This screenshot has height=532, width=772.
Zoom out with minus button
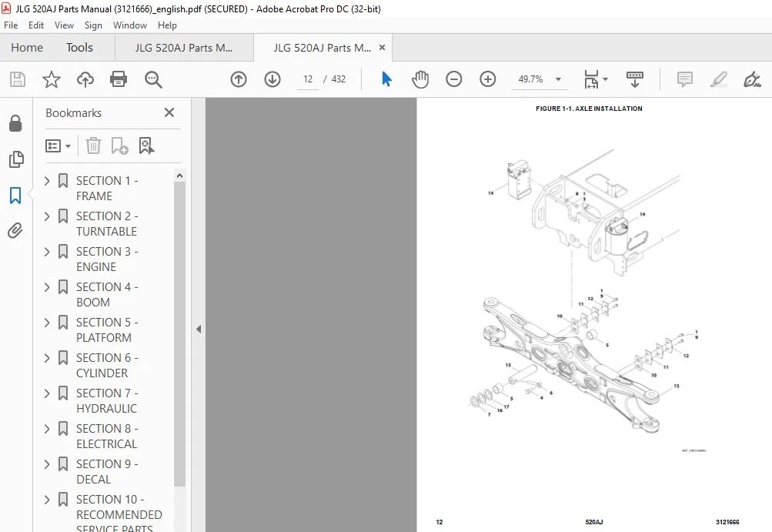pos(454,79)
